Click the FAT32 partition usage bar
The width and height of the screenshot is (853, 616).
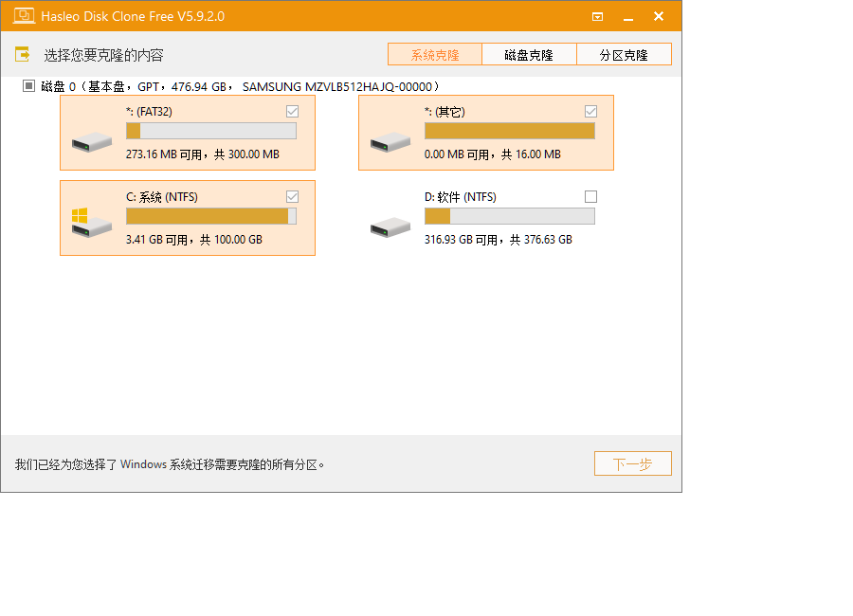(211, 131)
